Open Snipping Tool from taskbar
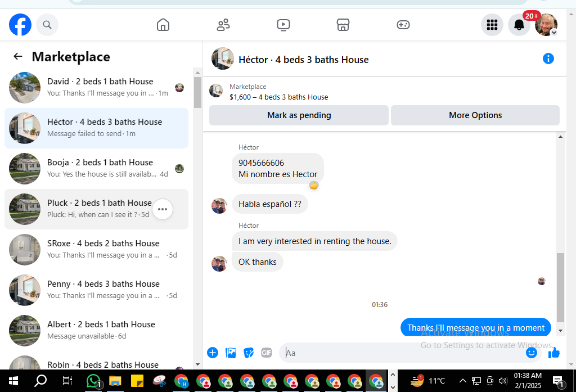 159,381
